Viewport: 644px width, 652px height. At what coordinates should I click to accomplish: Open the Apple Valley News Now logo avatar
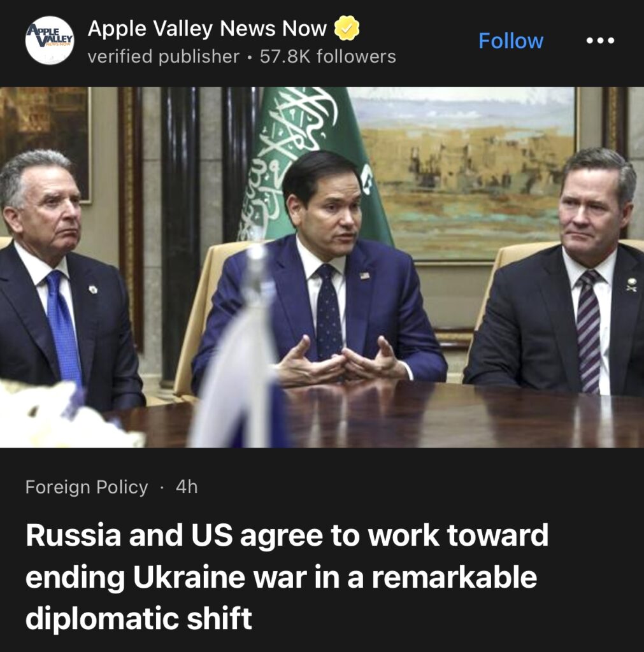click(50, 40)
